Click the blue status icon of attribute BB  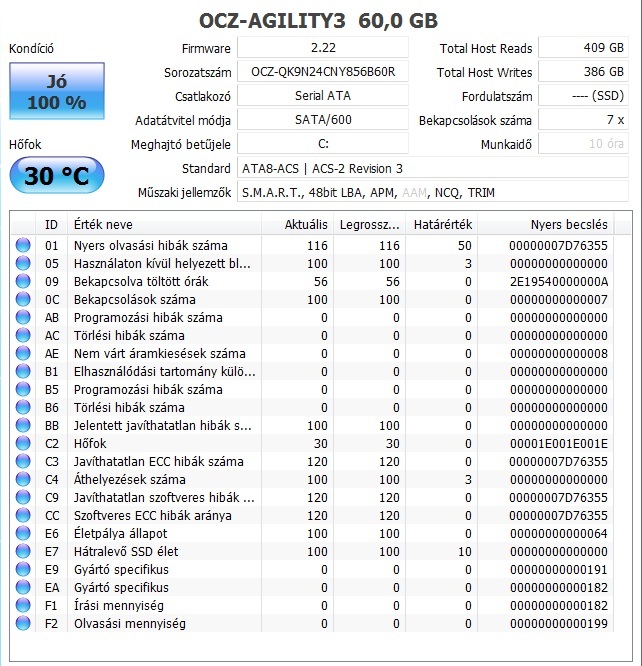pyautogui.click(x=23, y=425)
